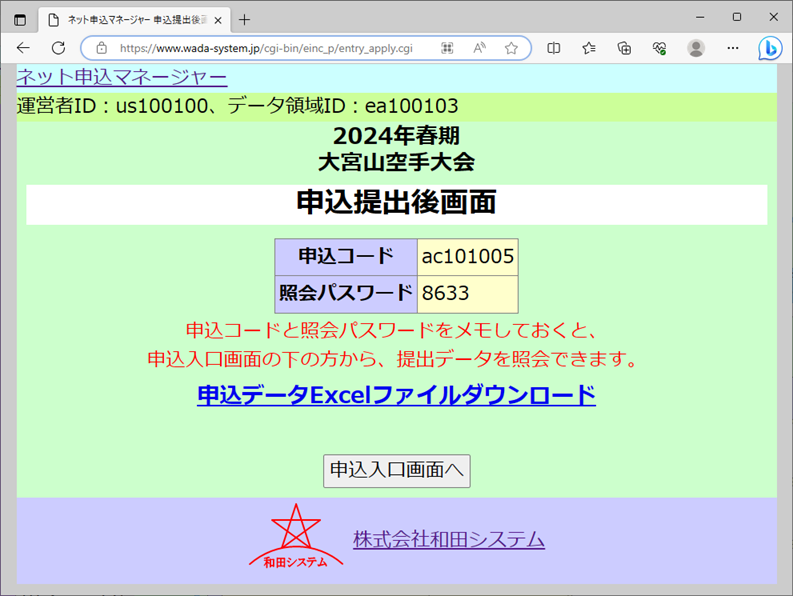Click the 照会パスワード label cell
This screenshot has height=596, width=793.
pos(346,294)
